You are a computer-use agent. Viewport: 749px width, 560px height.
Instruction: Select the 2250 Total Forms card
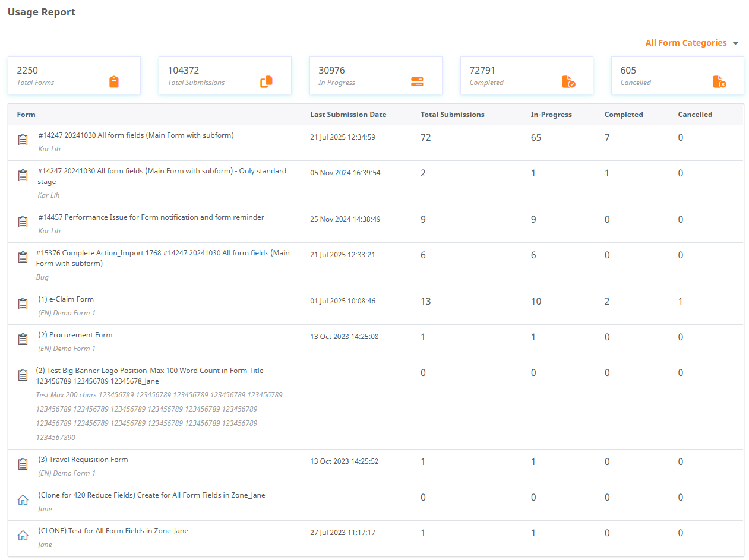point(74,75)
